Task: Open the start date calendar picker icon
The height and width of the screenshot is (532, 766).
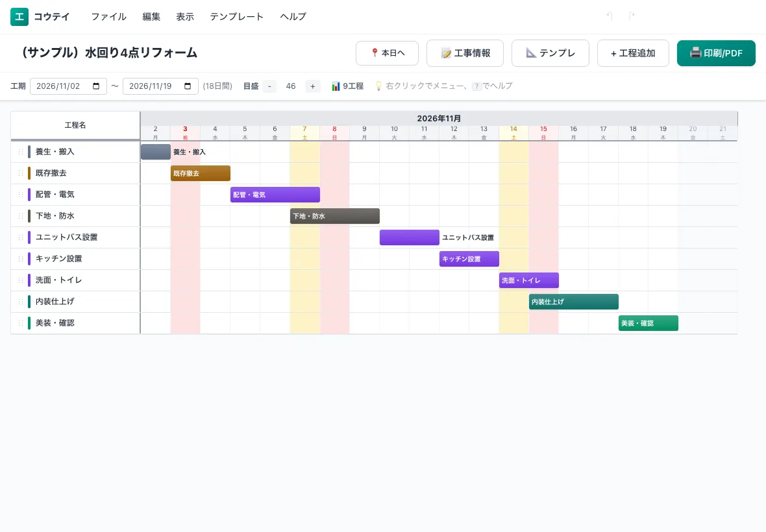Action: pyautogui.click(x=96, y=86)
